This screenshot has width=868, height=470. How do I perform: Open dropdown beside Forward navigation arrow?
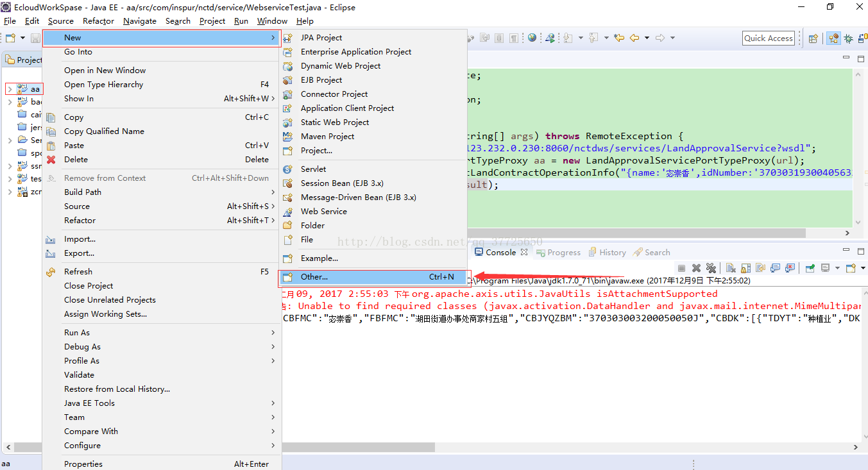[672, 38]
